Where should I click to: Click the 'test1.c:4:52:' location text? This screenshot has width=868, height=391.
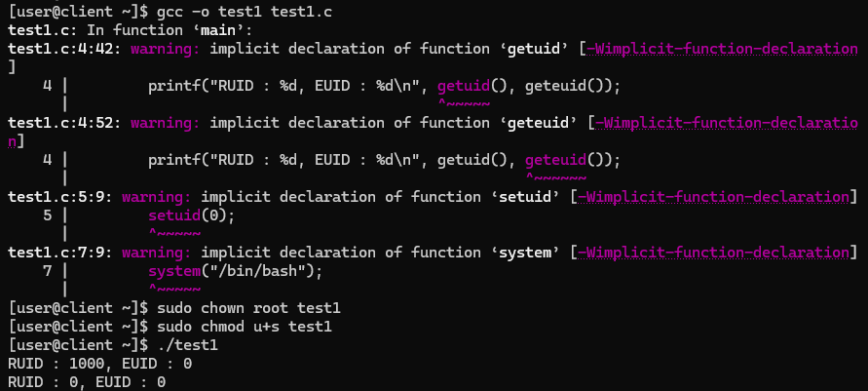point(64,123)
